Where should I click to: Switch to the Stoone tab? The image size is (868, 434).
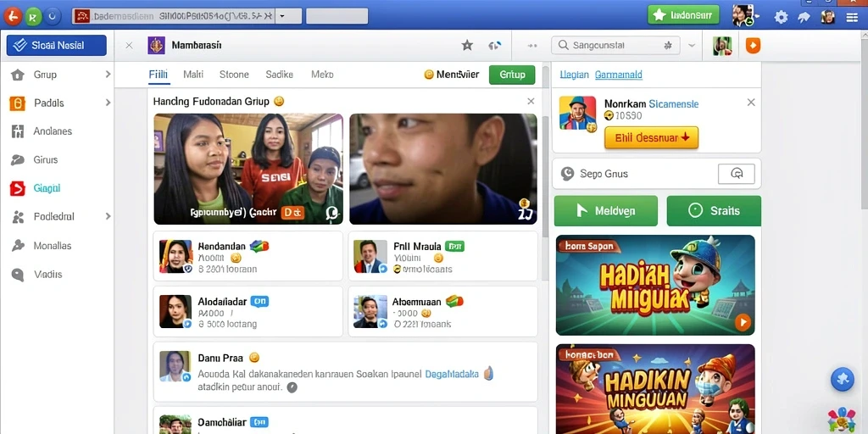(234, 75)
